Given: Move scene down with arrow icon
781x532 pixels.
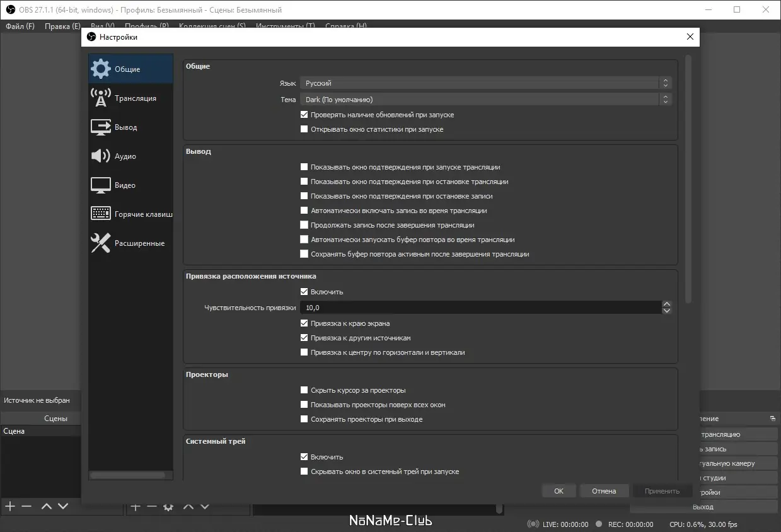Looking at the screenshot, I should 63,506.
